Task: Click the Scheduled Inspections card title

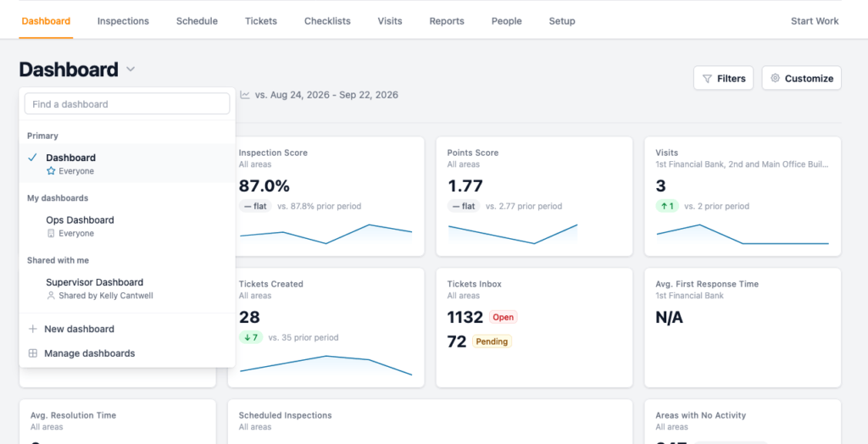Action: click(285, 415)
